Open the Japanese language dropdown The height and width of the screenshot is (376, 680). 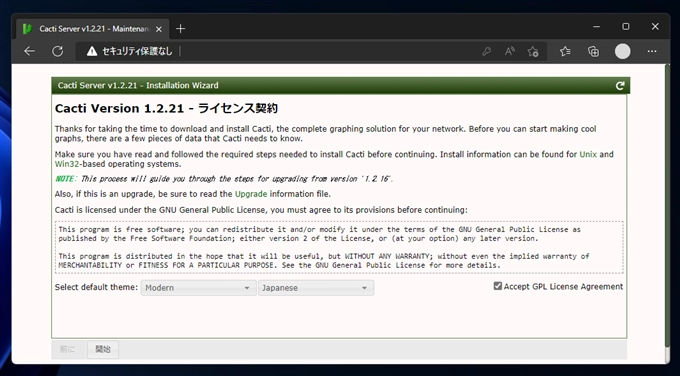pos(316,288)
